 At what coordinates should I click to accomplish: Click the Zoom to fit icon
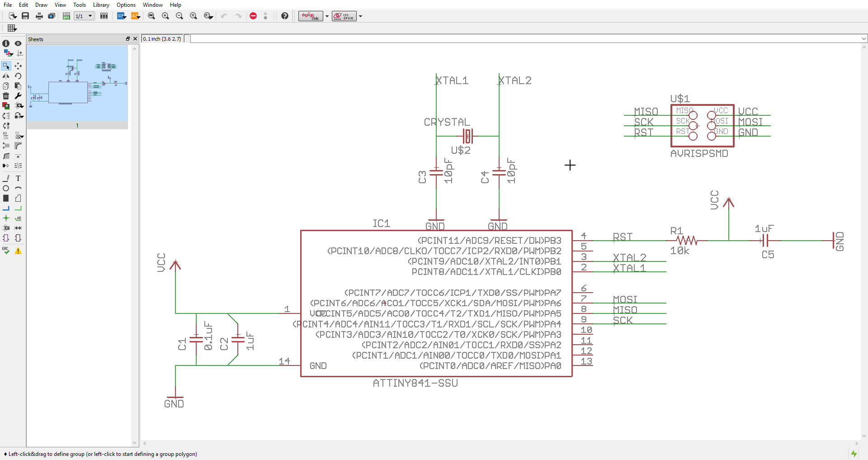[151, 16]
